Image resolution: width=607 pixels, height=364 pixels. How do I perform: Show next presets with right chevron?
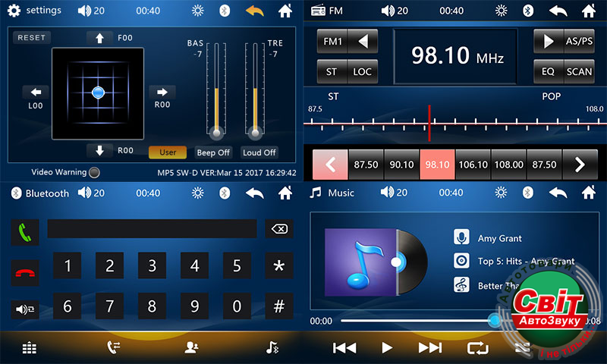[580, 165]
